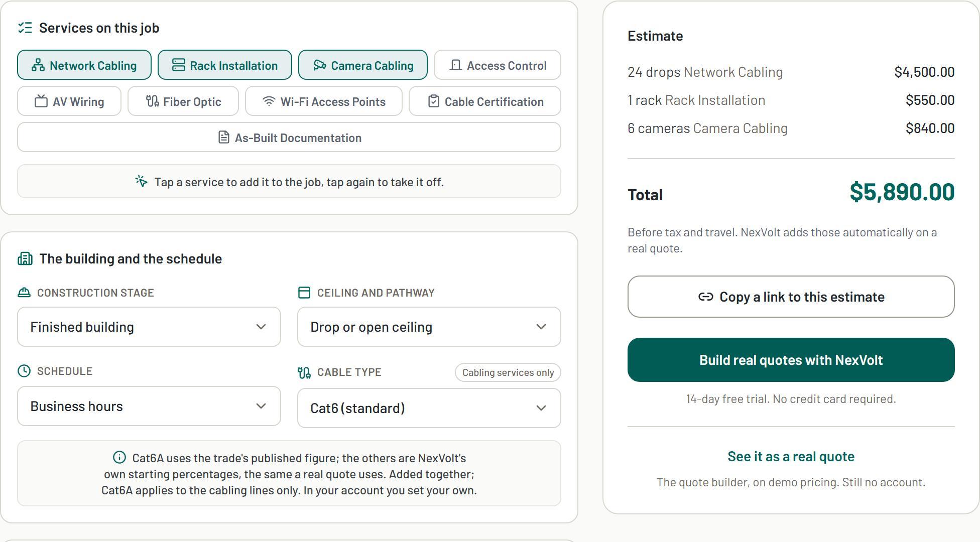Screen dimensions: 980x542
Task: Click the door icon in Access Control chip
Action: 455,65
